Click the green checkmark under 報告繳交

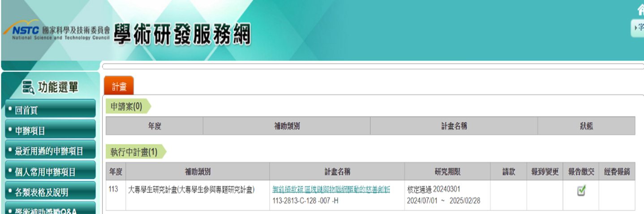581,191
